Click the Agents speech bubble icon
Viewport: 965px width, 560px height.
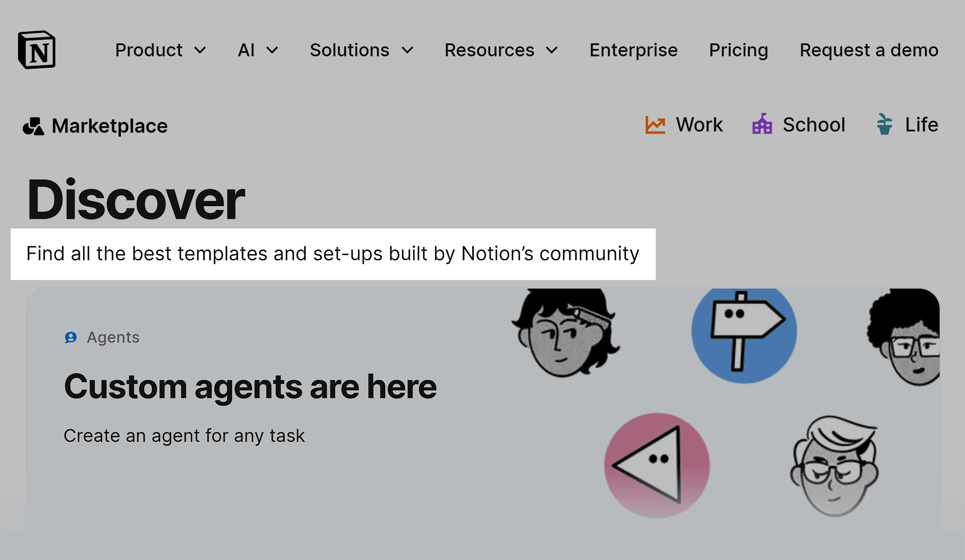click(x=71, y=337)
